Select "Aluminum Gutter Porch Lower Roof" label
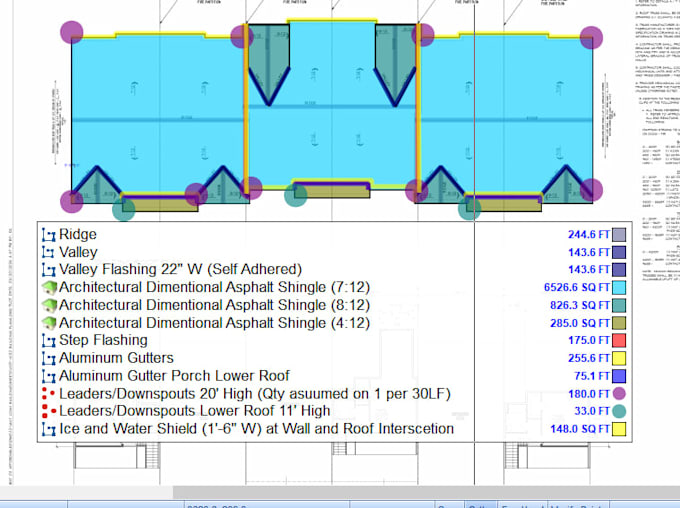 tap(174, 376)
